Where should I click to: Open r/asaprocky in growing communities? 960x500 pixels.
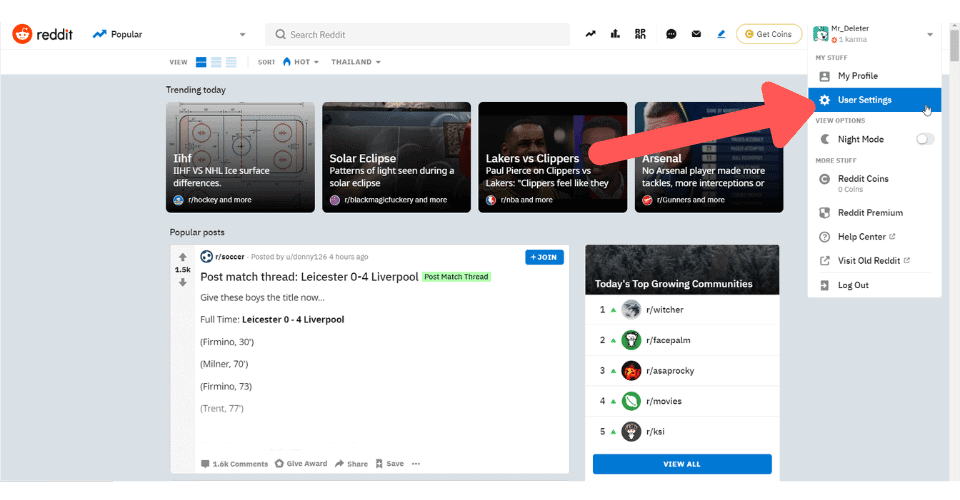coord(670,371)
